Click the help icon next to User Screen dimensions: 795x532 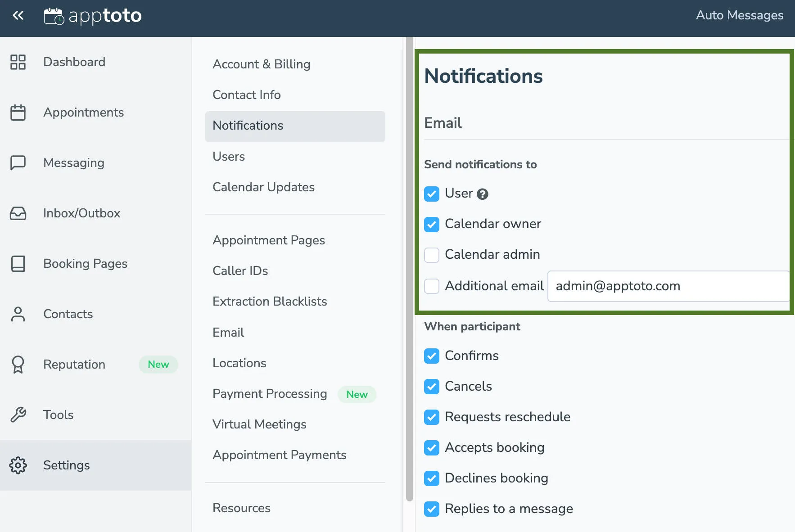tap(482, 194)
